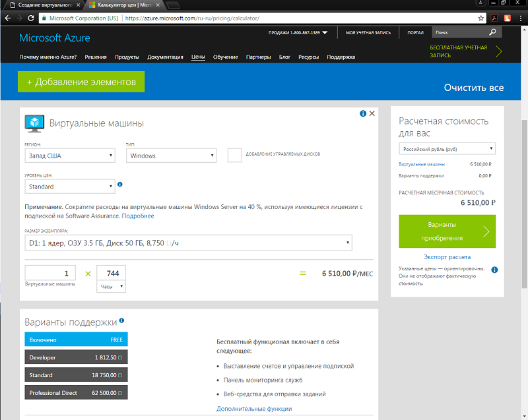Click the orange extension icon in toolbar
Image resolution: width=528 pixels, height=420 pixels.
[x=507, y=18]
